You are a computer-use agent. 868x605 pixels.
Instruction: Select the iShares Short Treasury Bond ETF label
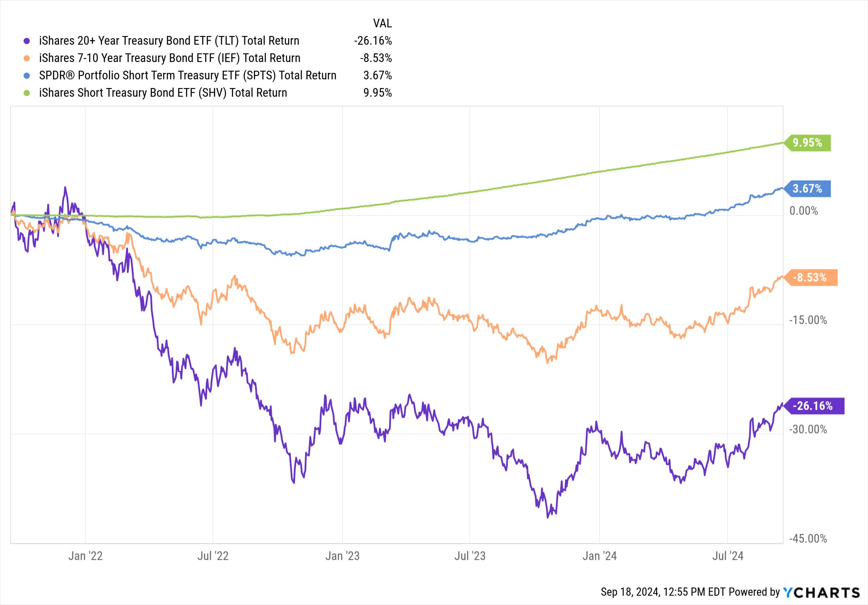[x=163, y=93]
